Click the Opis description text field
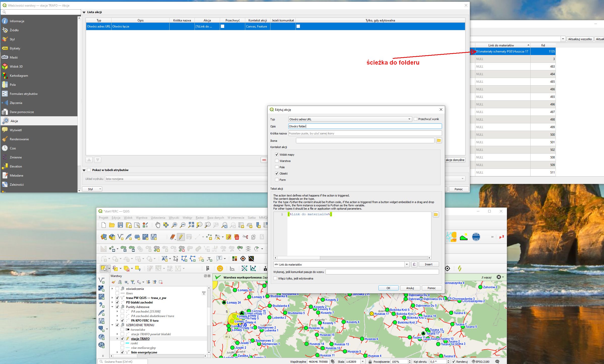604x364 pixels. point(365,126)
